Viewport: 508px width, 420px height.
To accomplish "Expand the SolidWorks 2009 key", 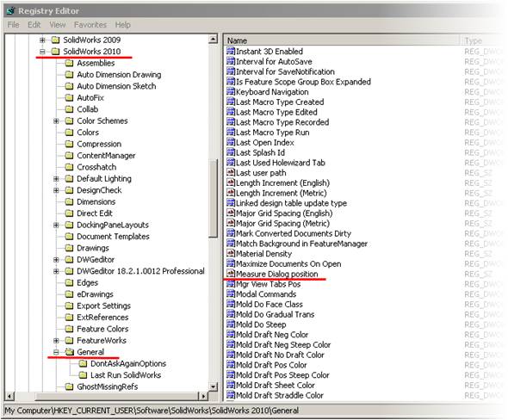I will point(42,40).
